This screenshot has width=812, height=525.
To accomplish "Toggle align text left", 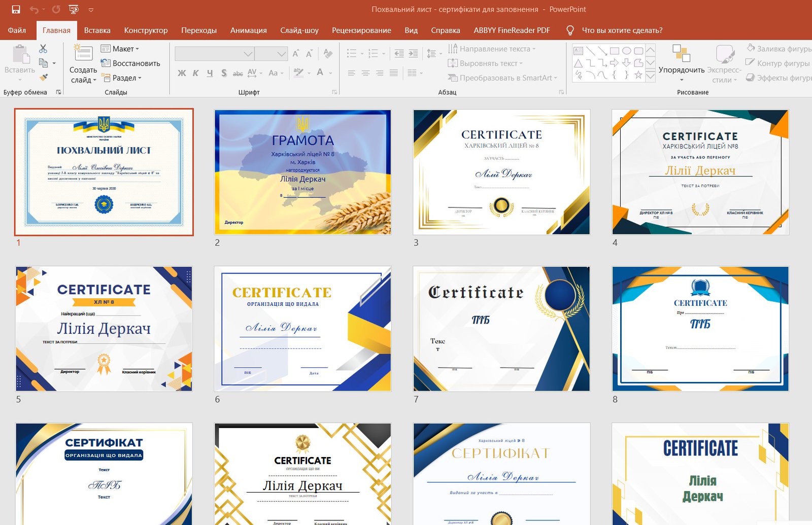I will [x=351, y=73].
